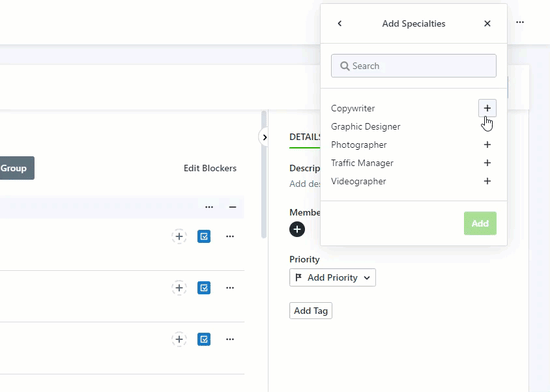Click the gray Group button

coord(16,168)
